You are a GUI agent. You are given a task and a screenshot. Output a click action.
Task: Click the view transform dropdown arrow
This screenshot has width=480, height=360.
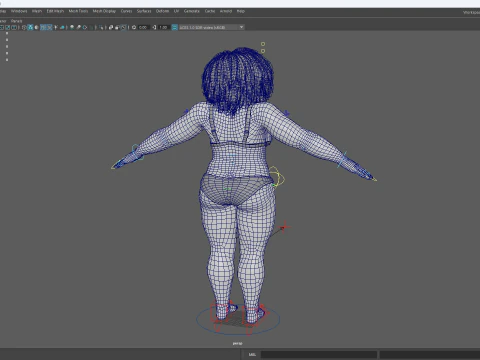point(241,27)
